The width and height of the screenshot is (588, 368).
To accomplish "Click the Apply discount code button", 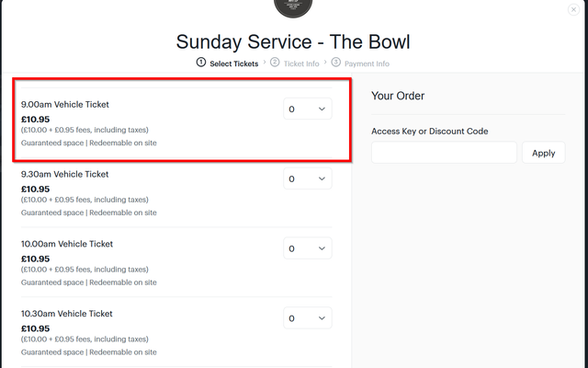I will click(543, 153).
